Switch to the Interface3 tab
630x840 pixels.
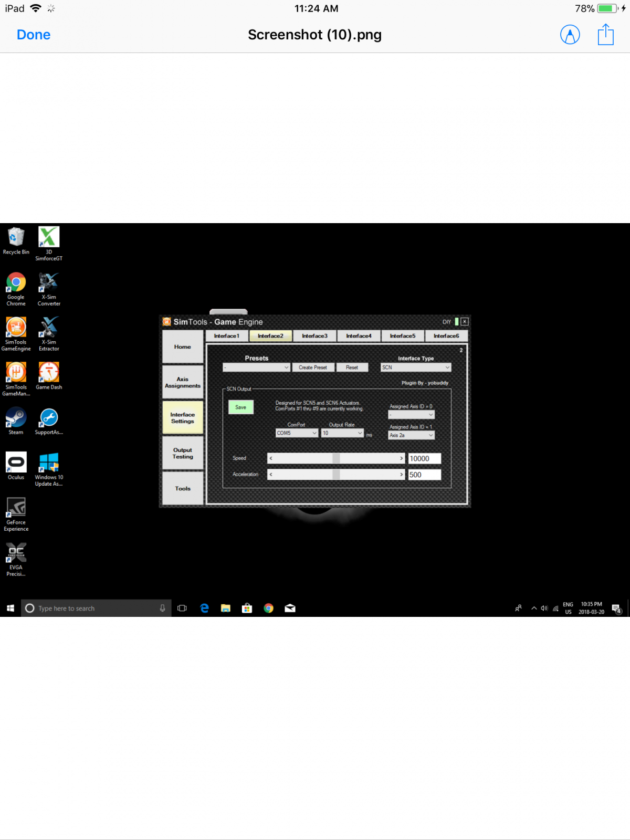click(314, 336)
